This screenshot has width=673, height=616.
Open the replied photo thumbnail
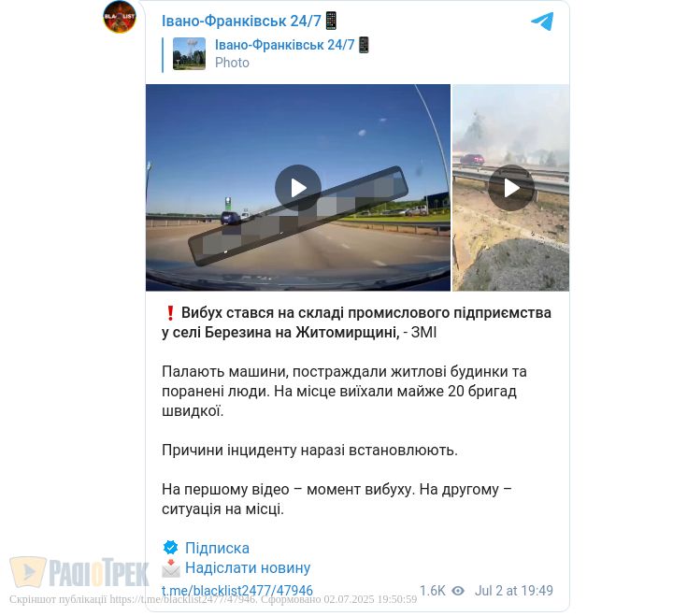click(x=189, y=53)
